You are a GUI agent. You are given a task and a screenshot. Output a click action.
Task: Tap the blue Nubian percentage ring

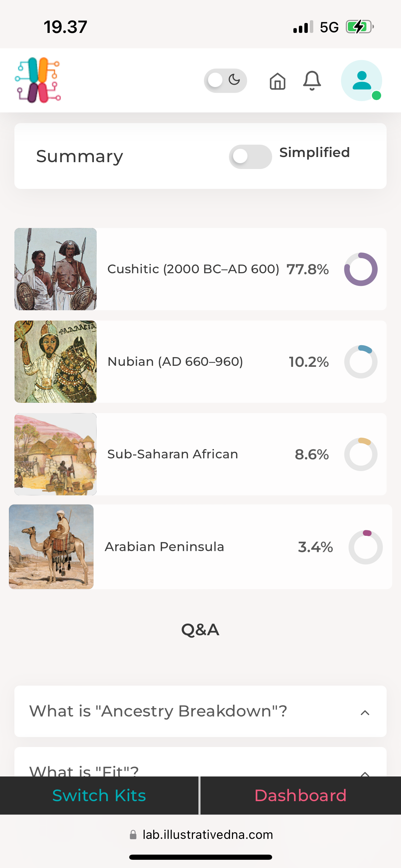[x=361, y=362]
